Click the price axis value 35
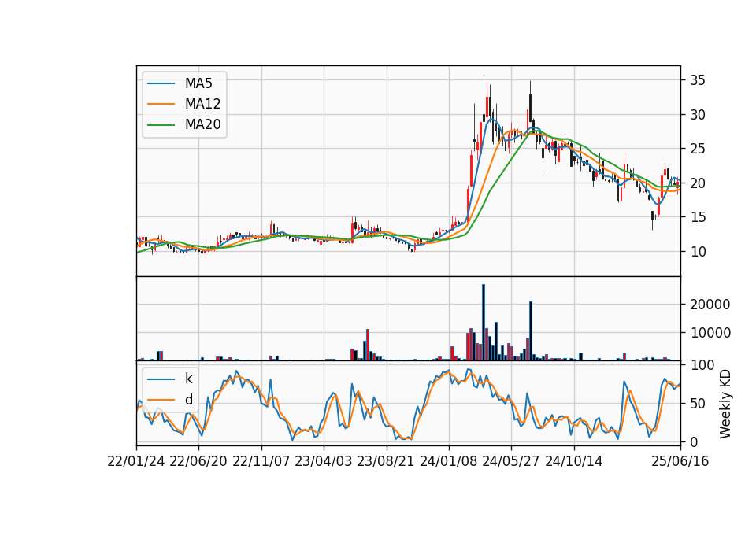This screenshot has width=756, height=543. [x=697, y=80]
